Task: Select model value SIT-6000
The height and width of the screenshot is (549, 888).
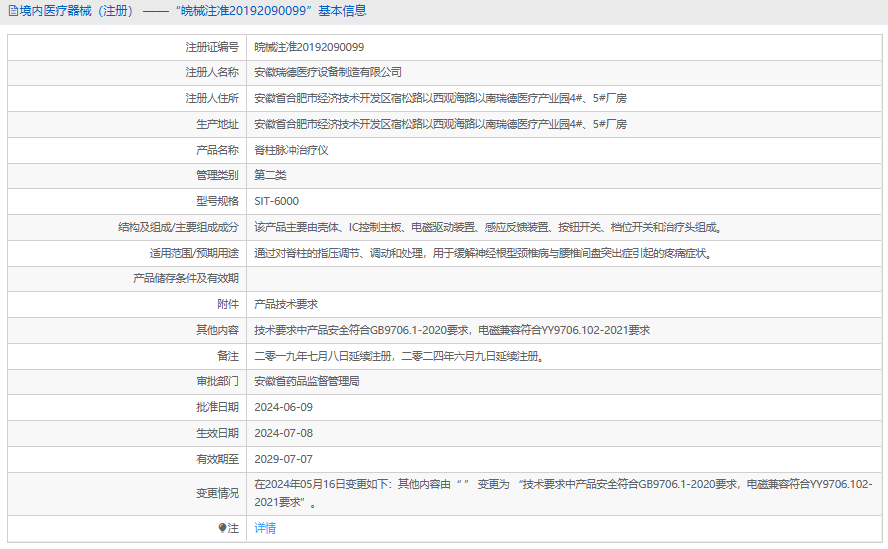Action: 276,201
